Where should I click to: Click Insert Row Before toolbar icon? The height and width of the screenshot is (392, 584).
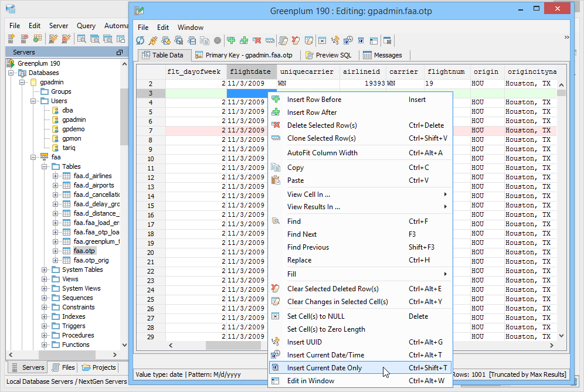(231, 40)
